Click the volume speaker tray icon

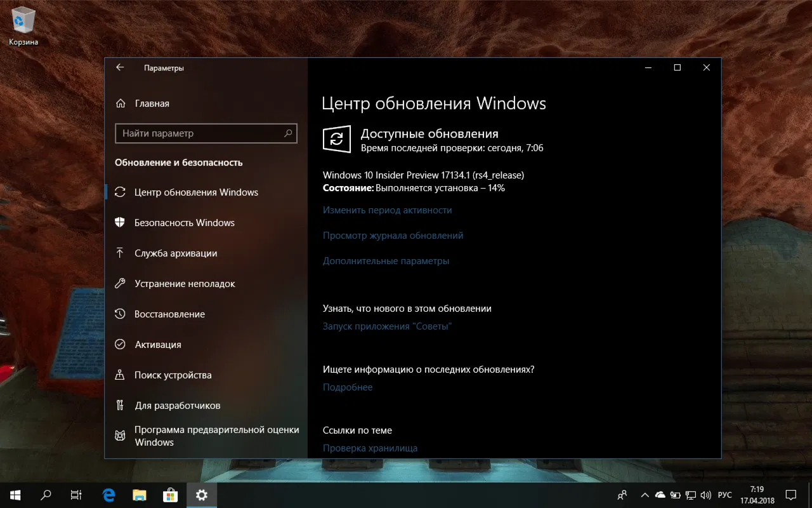click(705, 495)
